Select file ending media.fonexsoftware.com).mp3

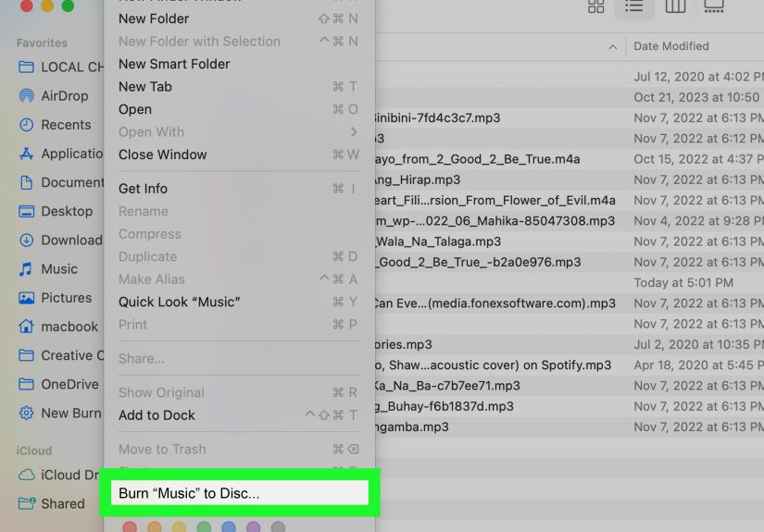point(570,303)
